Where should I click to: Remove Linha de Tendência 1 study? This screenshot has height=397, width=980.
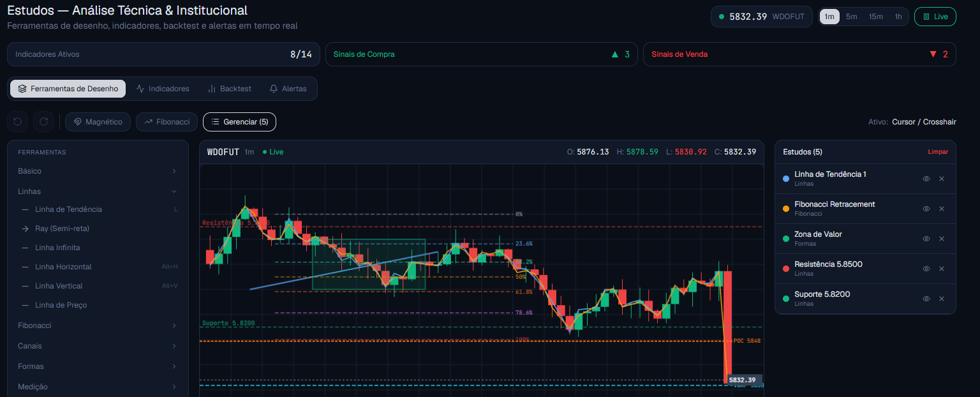(942, 179)
